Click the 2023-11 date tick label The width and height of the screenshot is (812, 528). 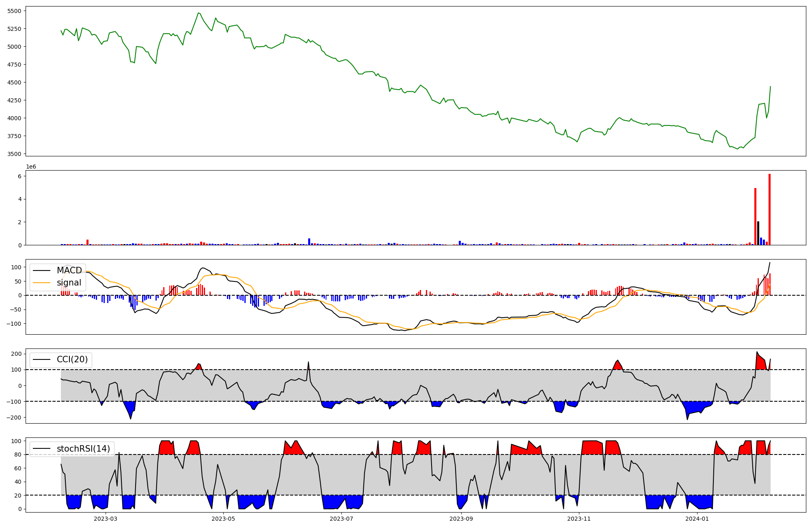click(x=579, y=519)
